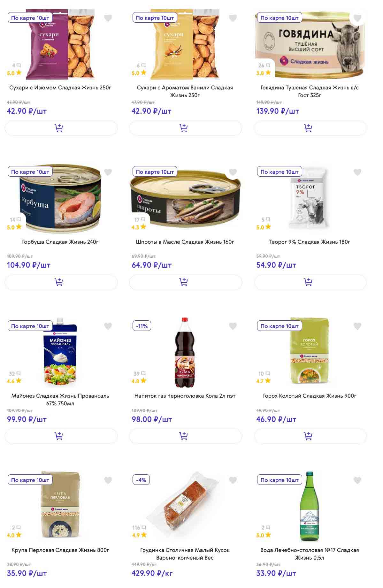
Task: Toggle favorite heart on Горбуша
Action: pos(108,172)
